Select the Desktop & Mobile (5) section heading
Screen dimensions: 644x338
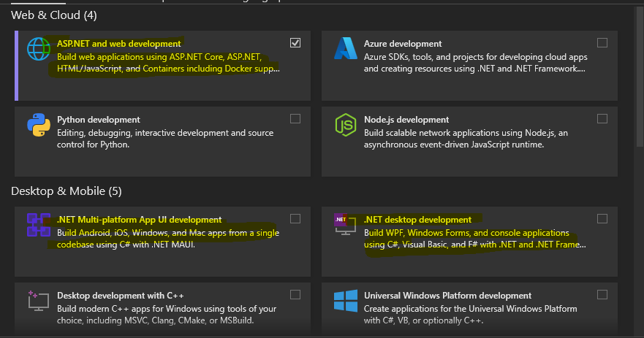coord(67,191)
